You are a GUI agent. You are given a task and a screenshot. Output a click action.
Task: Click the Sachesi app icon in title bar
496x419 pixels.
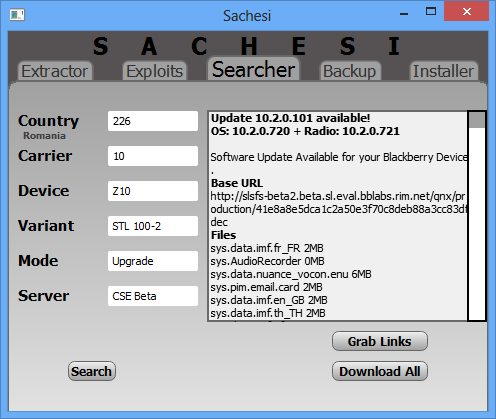coord(17,15)
